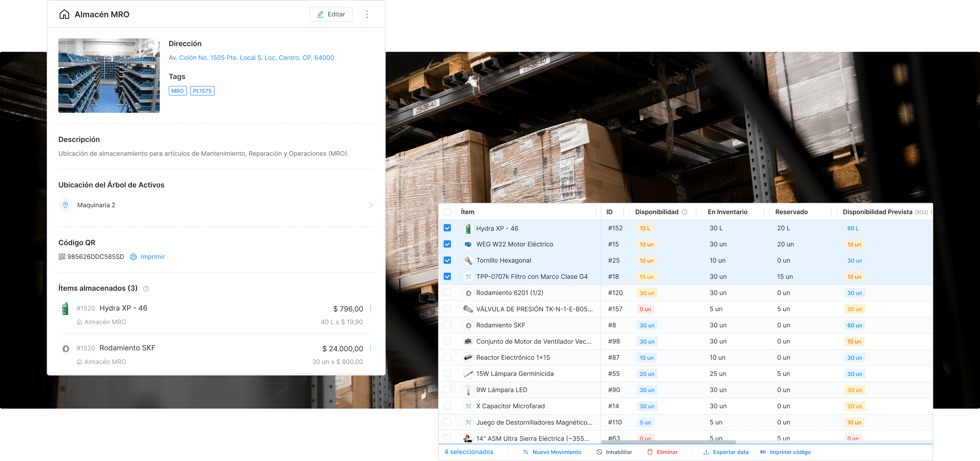This screenshot has width=980, height=461.
Task: Open column options for En Inventario header
Action: click(x=764, y=212)
